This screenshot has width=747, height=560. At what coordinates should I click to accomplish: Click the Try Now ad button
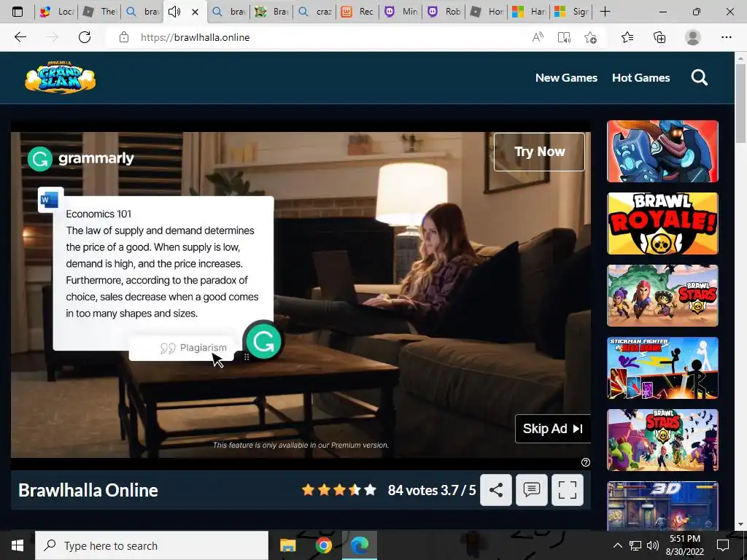tap(539, 152)
